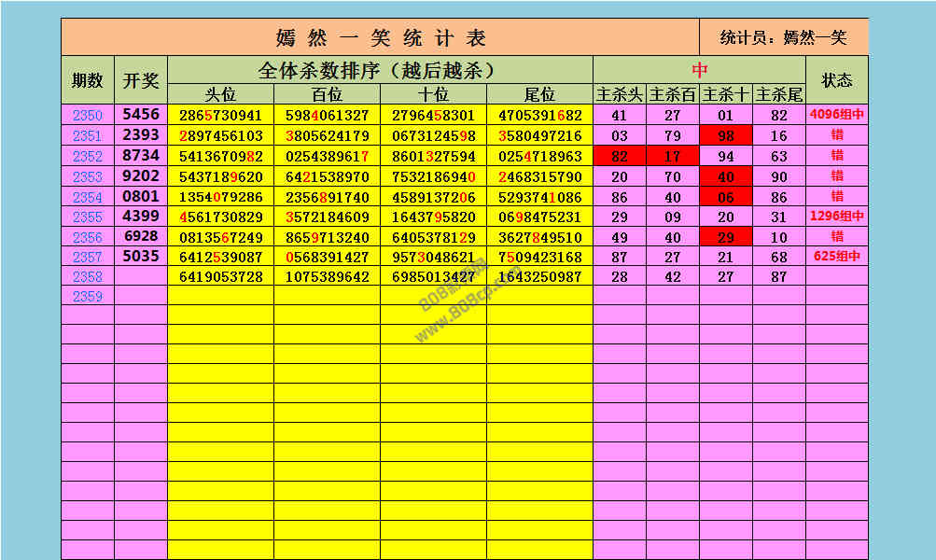Select the red cell showing 82
Image resolution: width=936 pixels, height=560 pixels.
[x=619, y=157]
